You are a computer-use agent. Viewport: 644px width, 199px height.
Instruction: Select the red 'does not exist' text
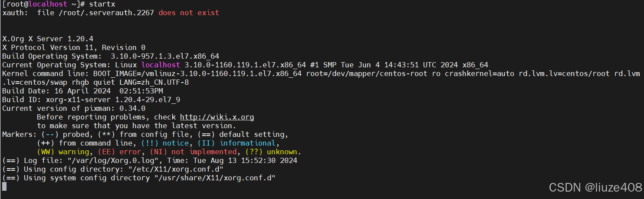[x=189, y=13]
